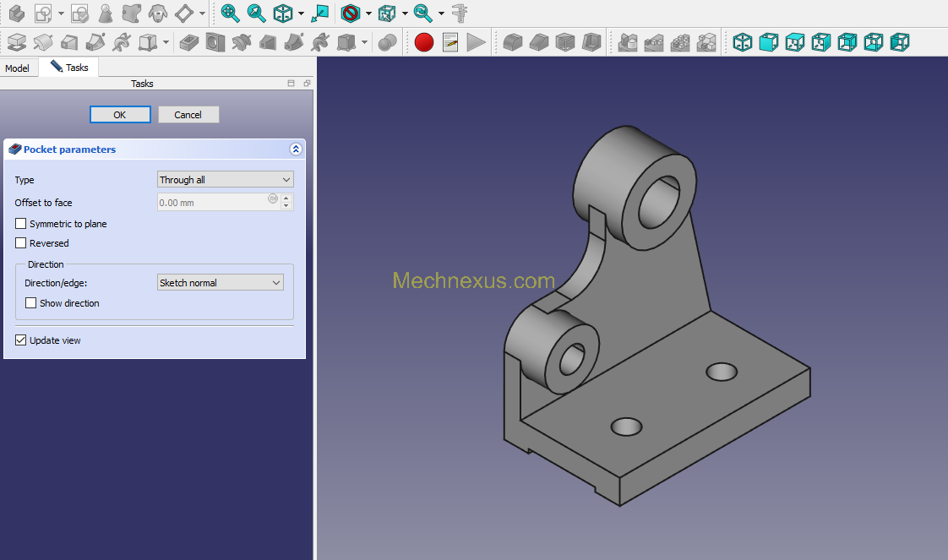Image resolution: width=948 pixels, height=560 pixels.
Task: Switch to the Model tab
Action: pyautogui.click(x=17, y=68)
